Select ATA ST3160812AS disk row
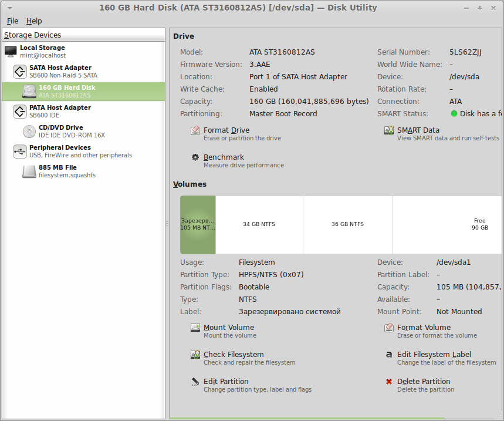 point(83,92)
